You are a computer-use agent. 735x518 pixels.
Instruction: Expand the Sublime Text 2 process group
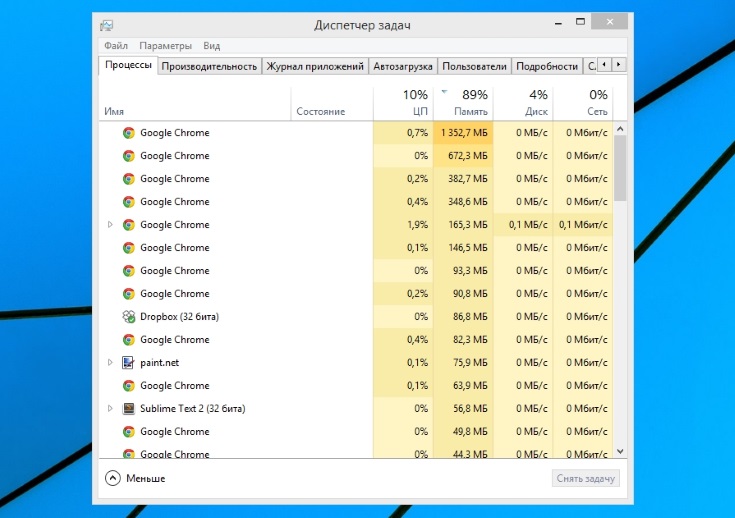click(110, 408)
